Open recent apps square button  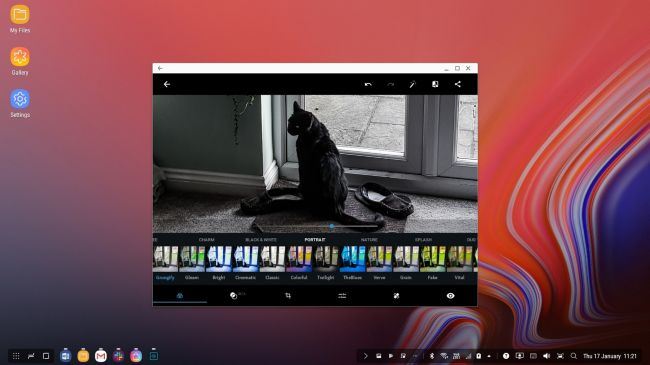(x=46, y=356)
